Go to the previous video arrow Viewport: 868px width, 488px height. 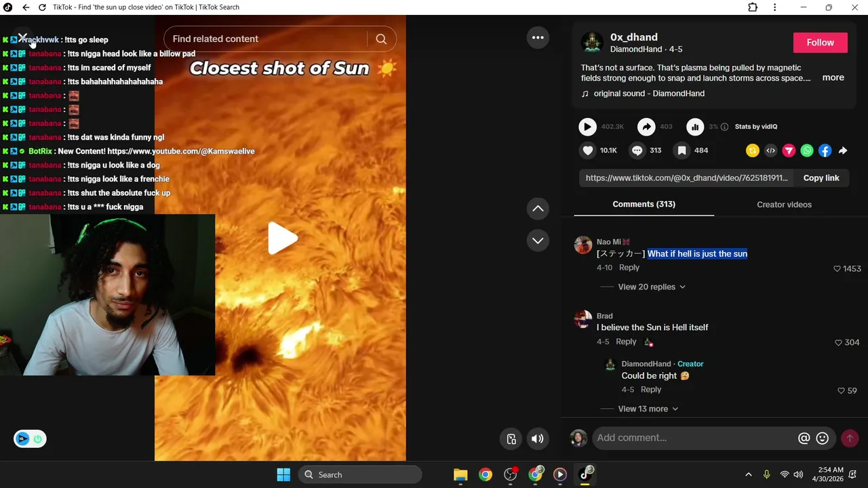[x=538, y=208]
